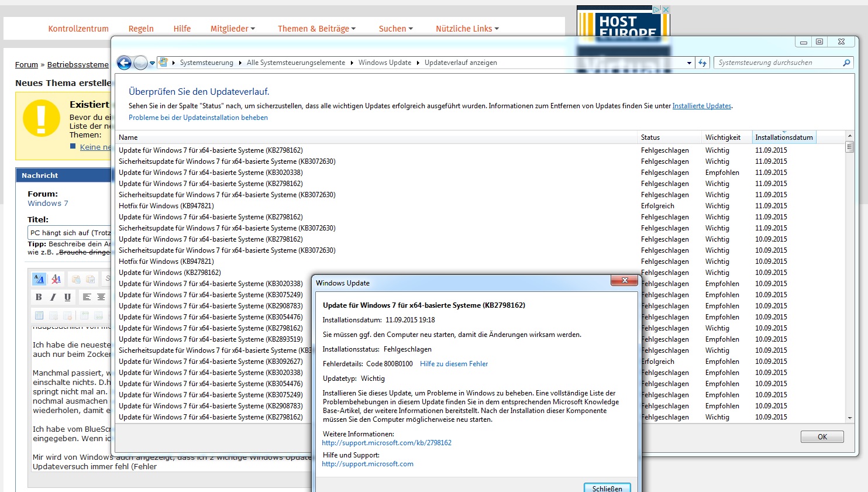Align text left in forum editor
Viewport: 868px width, 492px height.
coord(87,297)
